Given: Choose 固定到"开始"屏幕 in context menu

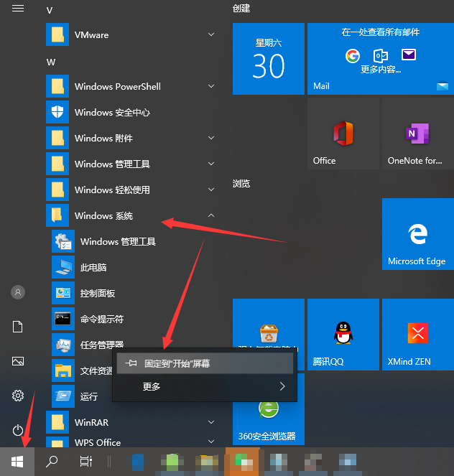Looking at the screenshot, I should coord(205,363).
